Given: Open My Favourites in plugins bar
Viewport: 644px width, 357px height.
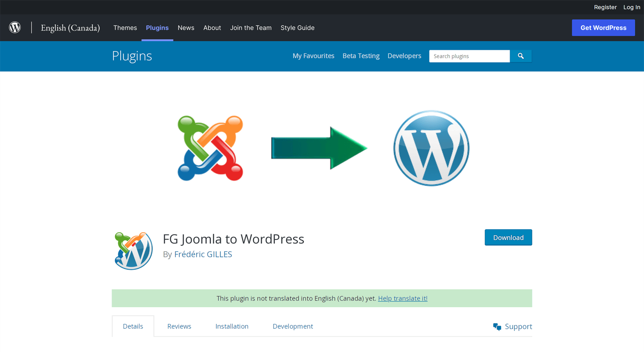Looking at the screenshot, I should [313, 56].
